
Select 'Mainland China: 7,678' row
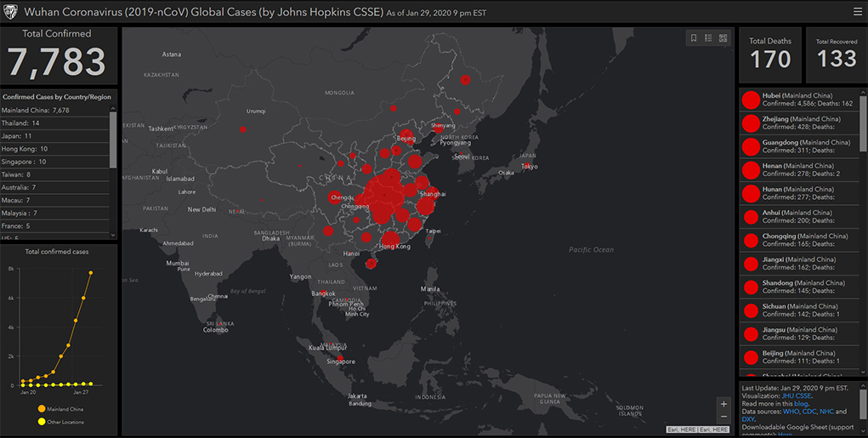pos(54,111)
